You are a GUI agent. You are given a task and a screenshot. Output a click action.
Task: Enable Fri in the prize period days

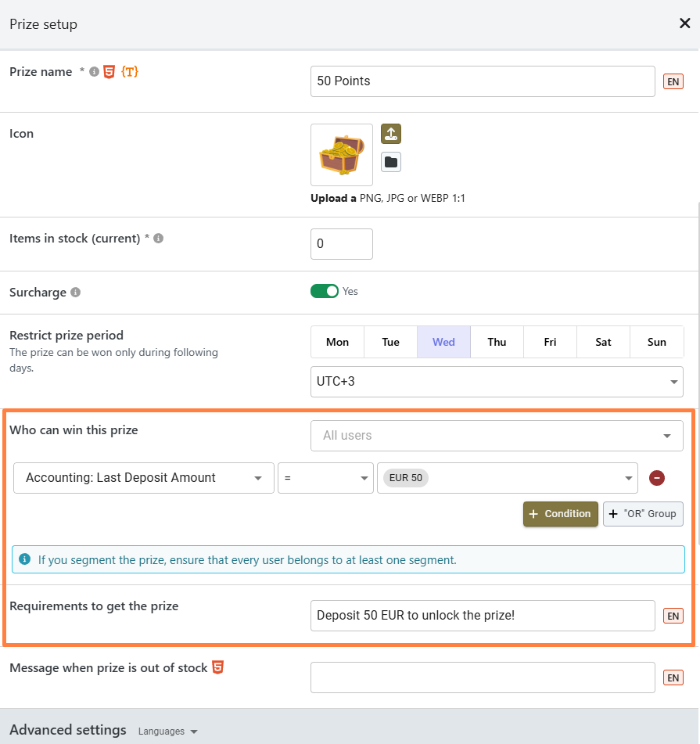point(551,342)
